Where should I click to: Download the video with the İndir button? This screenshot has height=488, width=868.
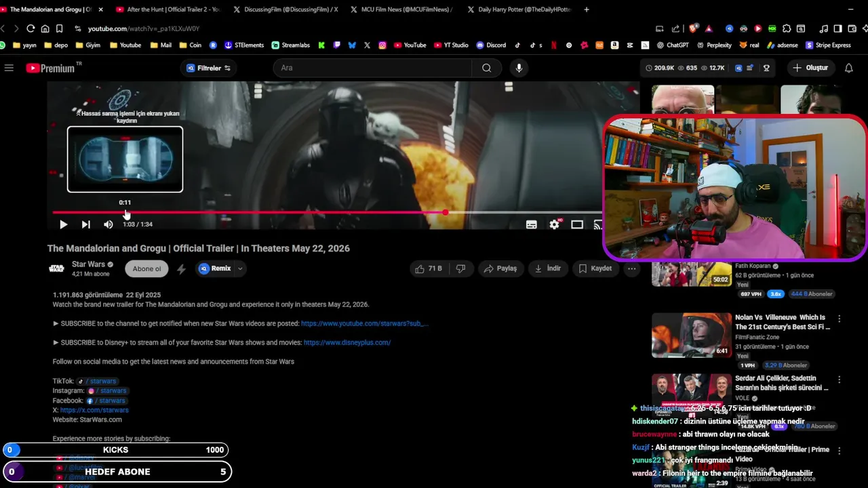(548, 268)
